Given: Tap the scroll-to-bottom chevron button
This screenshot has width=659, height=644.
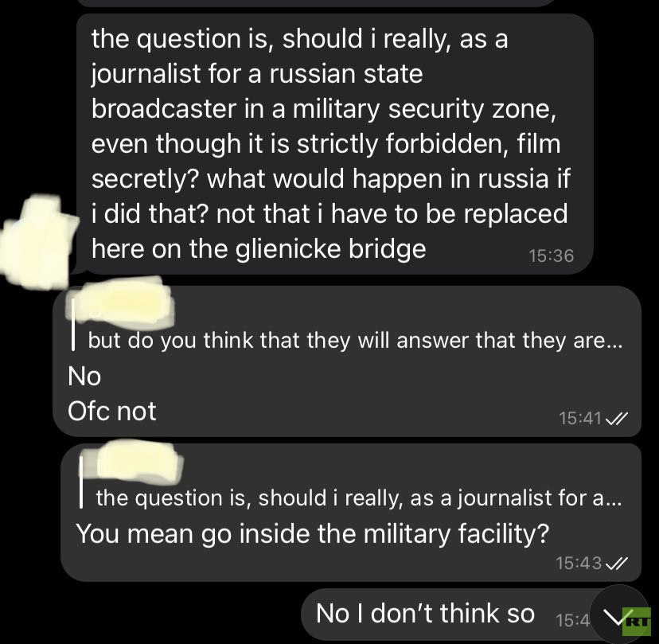Looking at the screenshot, I should (x=618, y=615).
